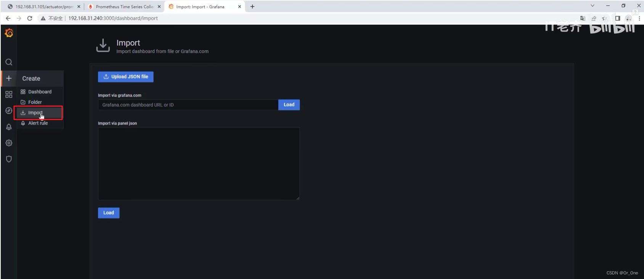The image size is (644, 279).
Task: Click the browser address bar URL
Action: (x=113, y=18)
